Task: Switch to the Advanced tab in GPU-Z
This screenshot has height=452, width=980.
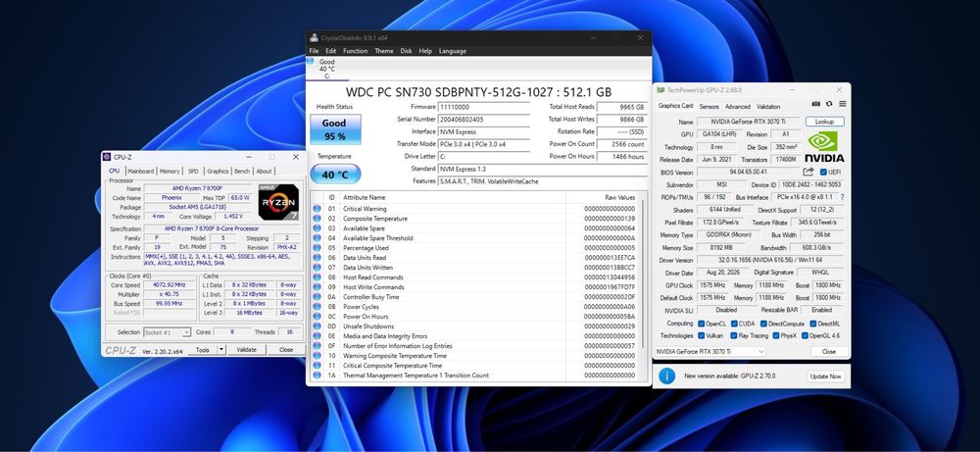Action: tap(738, 107)
